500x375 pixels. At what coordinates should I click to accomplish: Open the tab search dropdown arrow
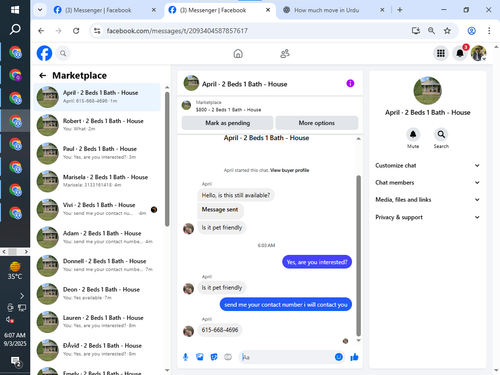tap(40, 10)
